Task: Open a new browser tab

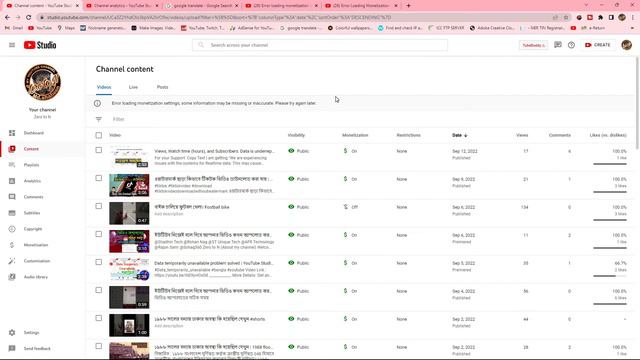Action: [408, 6]
